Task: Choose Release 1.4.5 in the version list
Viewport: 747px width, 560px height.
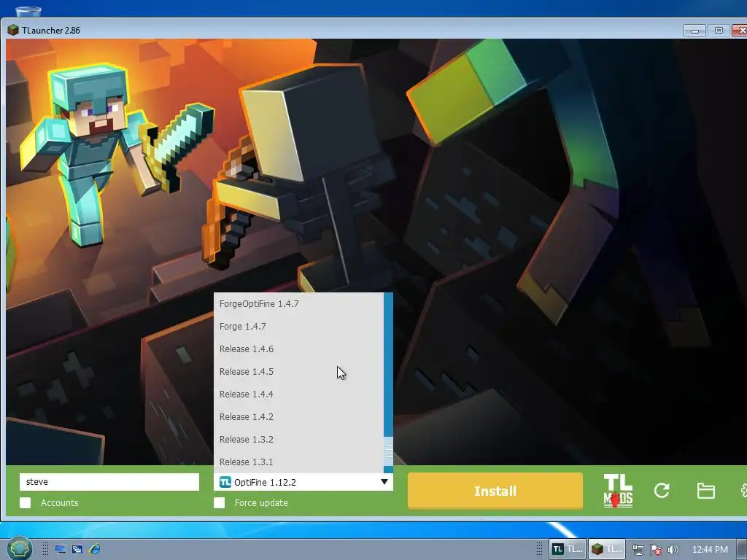Action: [298, 371]
